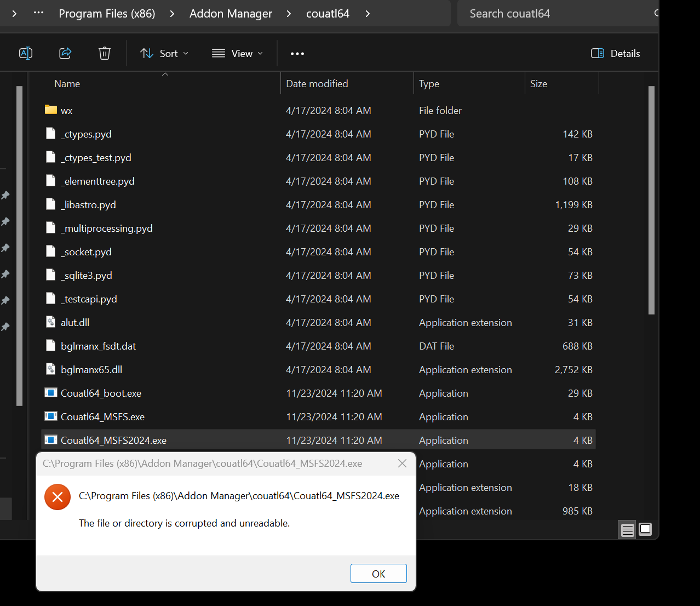Open the See more ellipsis menu
Viewport: 700px width, 606px height.
click(x=297, y=53)
